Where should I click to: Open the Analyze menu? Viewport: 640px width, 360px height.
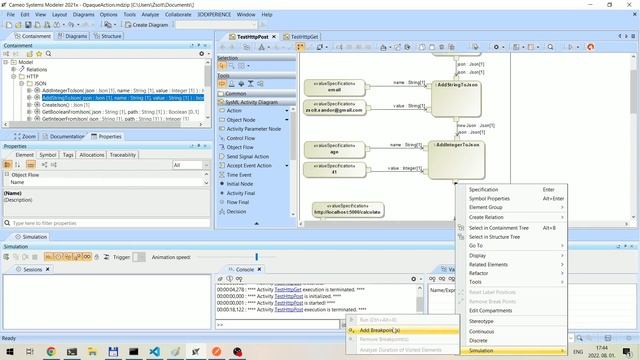[150, 14]
